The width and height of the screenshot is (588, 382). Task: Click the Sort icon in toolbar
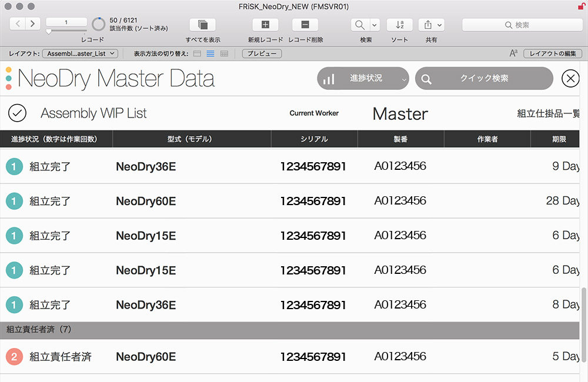pos(399,25)
